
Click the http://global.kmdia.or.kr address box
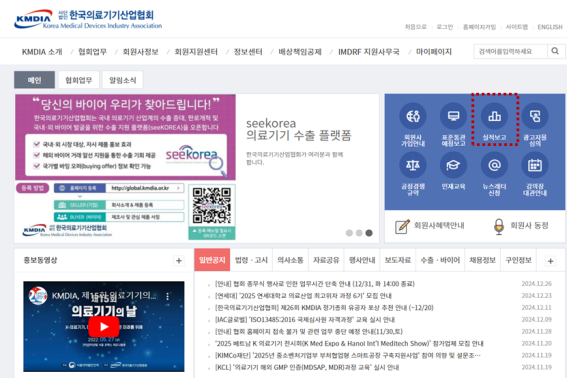tap(145, 188)
